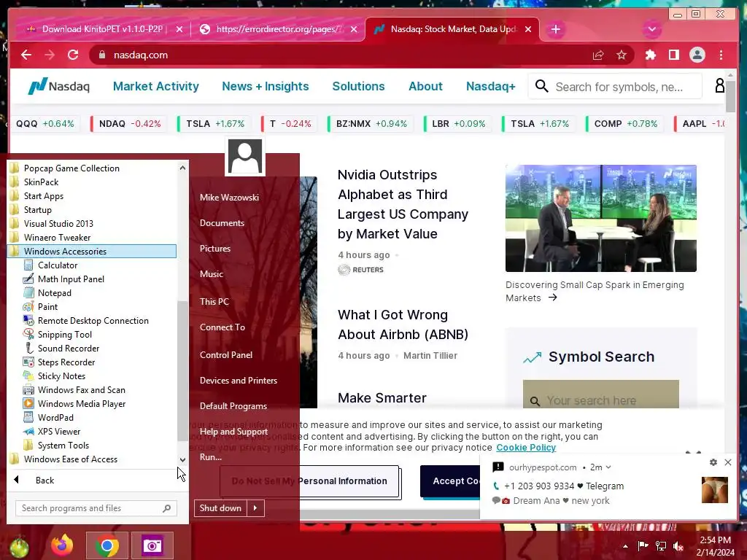Toggle the Chrome side panel icon
The height and width of the screenshot is (560, 747).
pos(673,55)
